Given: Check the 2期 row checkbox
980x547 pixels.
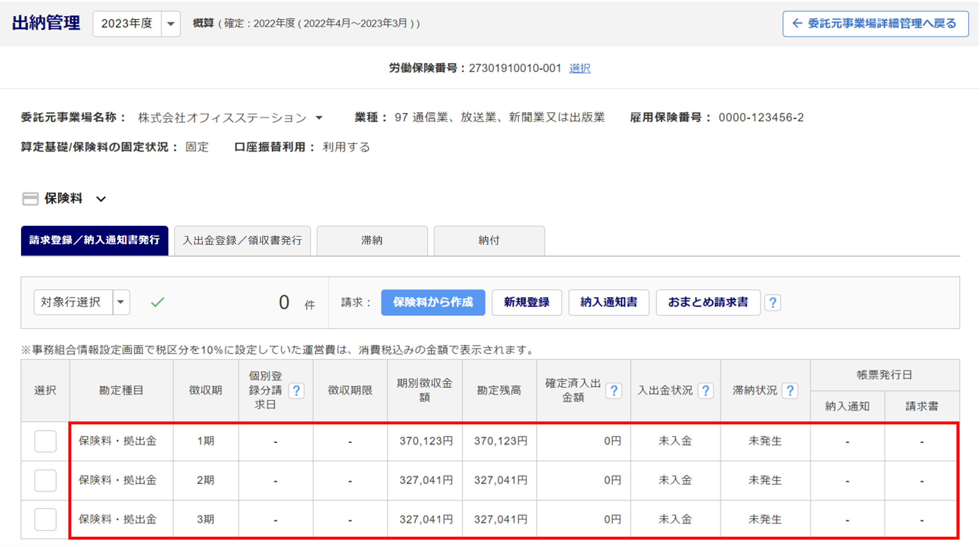Looking at the screenshot, I should click(x=45, y=480).
